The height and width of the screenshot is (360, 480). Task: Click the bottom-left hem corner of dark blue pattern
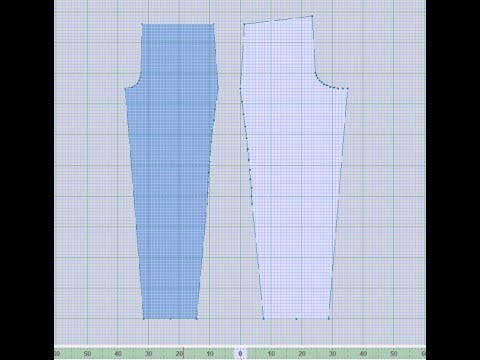pyautogui.click(x=144, y=319)
